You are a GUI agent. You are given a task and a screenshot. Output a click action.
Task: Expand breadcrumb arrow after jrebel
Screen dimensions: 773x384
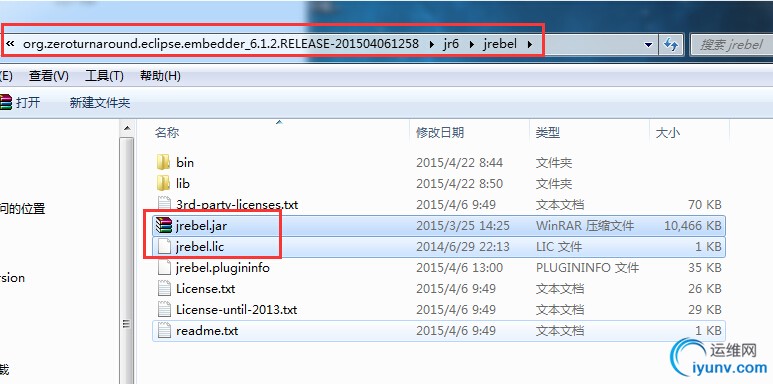coord(529,44)
